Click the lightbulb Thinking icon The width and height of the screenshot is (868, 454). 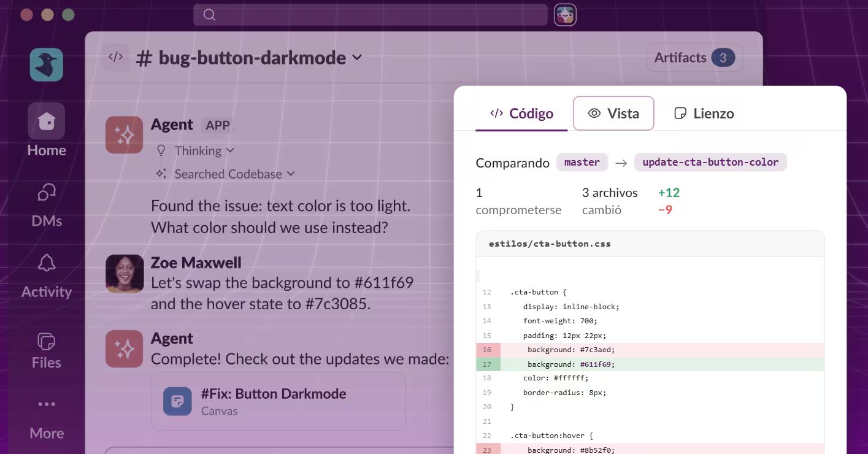[x=161, y=150]
